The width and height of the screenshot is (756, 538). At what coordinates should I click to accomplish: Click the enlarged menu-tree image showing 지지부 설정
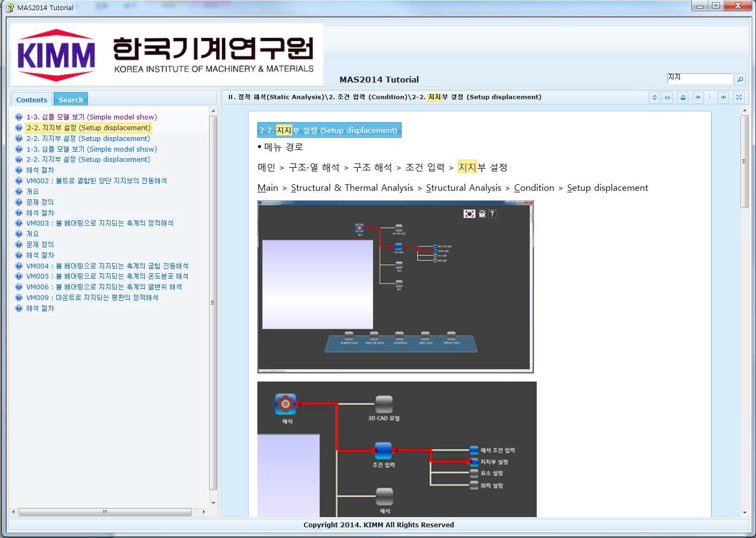(x=397, y=449)
